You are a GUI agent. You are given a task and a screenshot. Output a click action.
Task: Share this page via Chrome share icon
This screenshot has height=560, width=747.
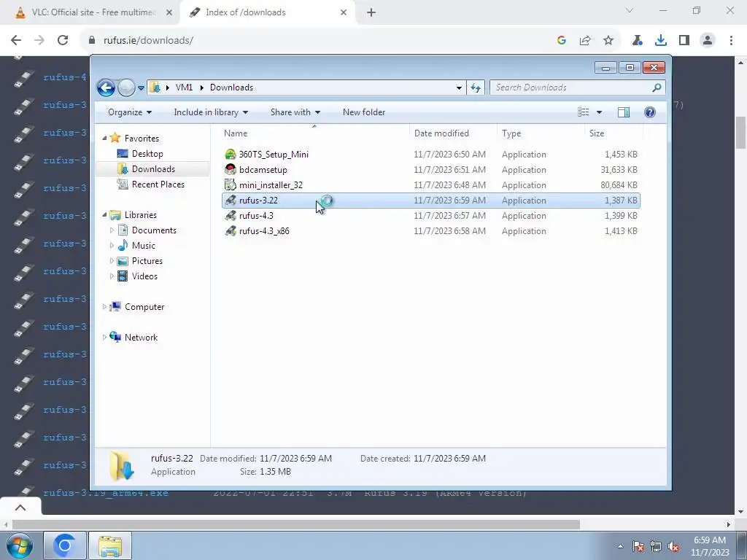tap(585, 41)
